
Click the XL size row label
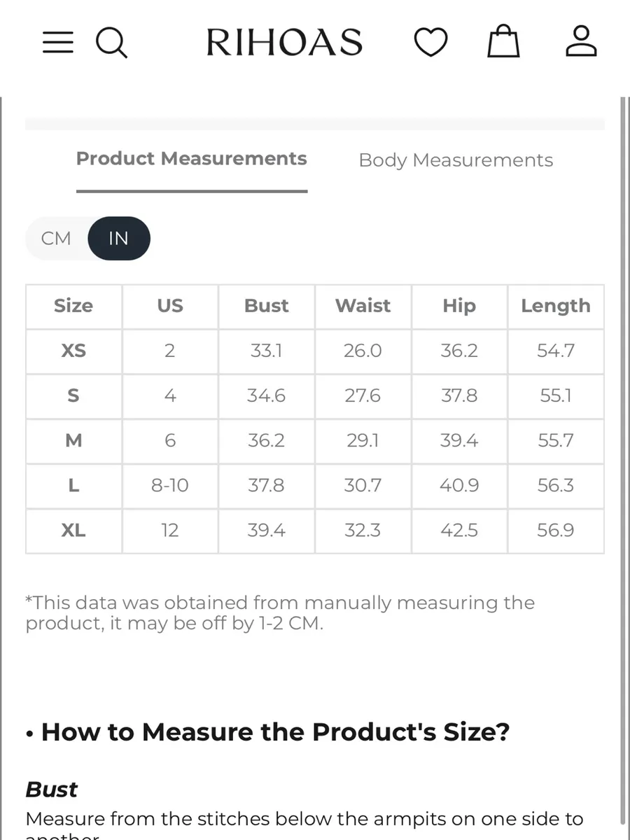pos(73,531)
